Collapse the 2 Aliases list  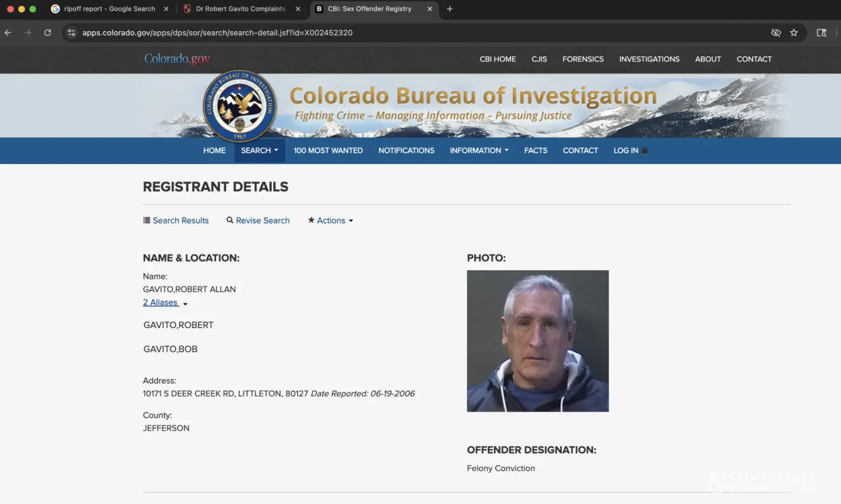point(164,303)
